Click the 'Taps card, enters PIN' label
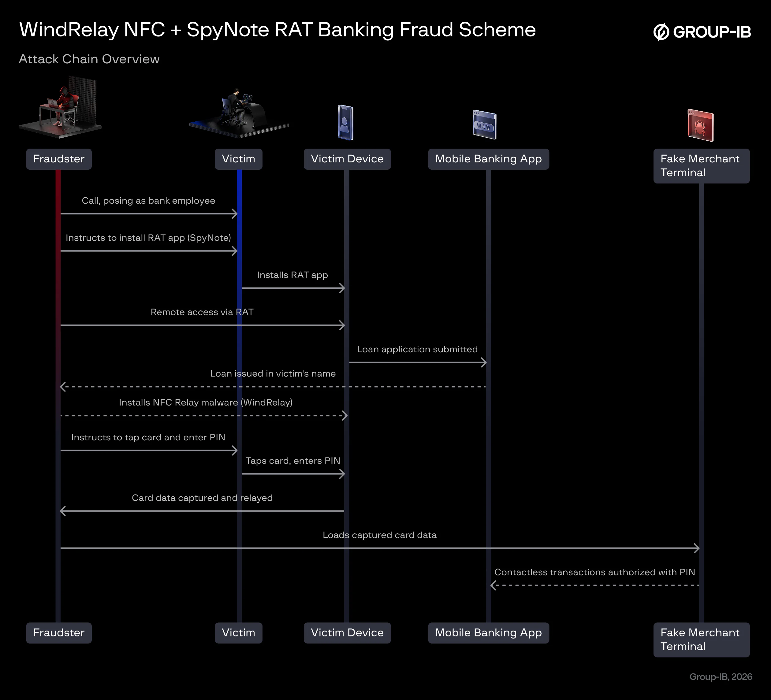Viewport: 771px width, 700px height. 293,461
